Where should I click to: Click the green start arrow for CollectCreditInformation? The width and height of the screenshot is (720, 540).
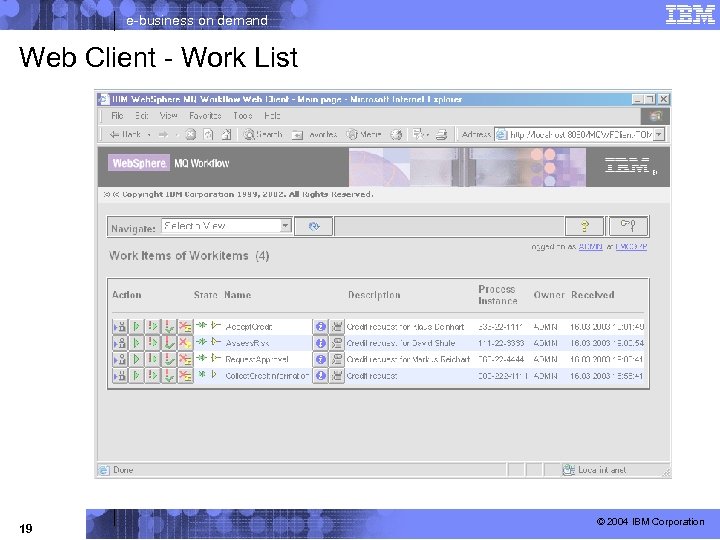[x=136, y=376]
